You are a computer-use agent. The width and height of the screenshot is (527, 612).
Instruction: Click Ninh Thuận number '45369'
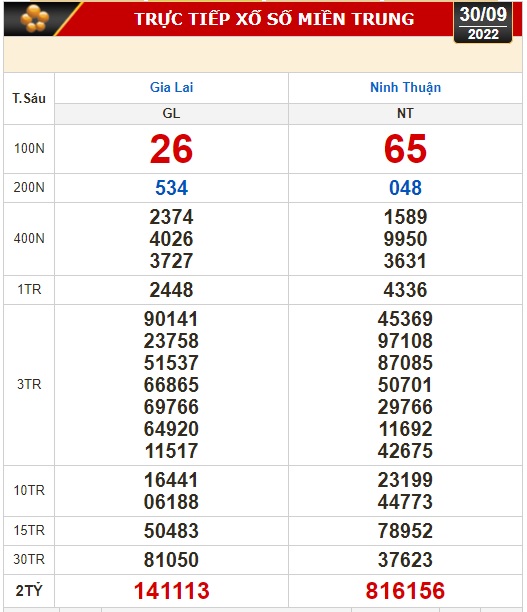pos(405,319)
